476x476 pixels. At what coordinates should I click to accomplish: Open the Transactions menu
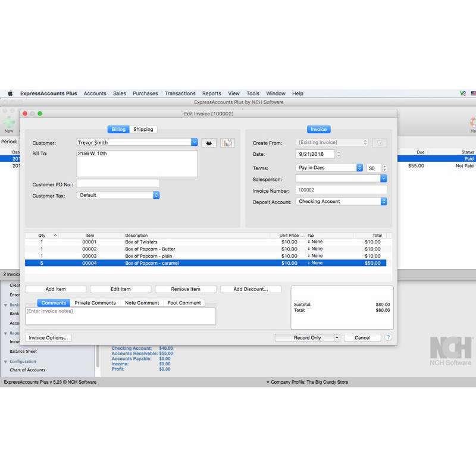pos(180,93)
